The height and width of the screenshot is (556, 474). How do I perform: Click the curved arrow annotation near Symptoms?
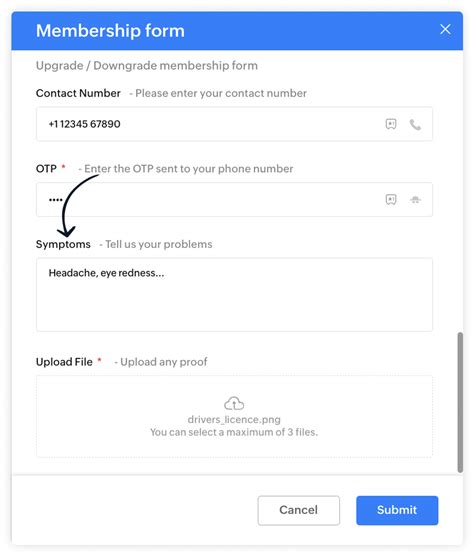coord(73,206)
